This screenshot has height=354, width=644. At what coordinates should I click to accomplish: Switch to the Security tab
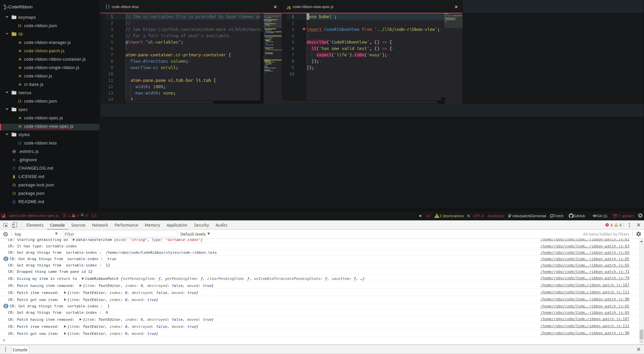(x=201, y=225)
